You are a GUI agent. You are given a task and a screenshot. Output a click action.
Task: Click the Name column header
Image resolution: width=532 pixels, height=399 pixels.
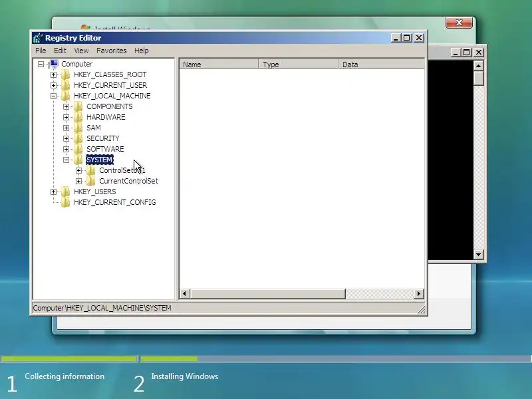coord(219,64)
